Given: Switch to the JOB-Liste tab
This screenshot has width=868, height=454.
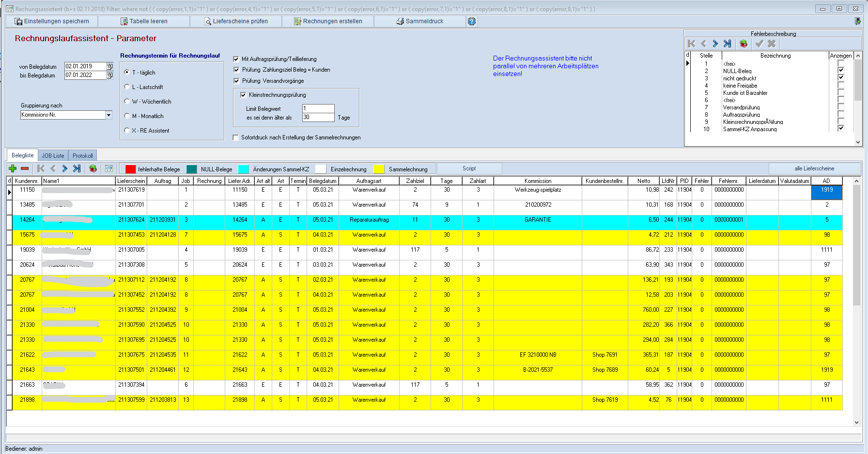Looking at the screenshot, I should pos(53,156).
